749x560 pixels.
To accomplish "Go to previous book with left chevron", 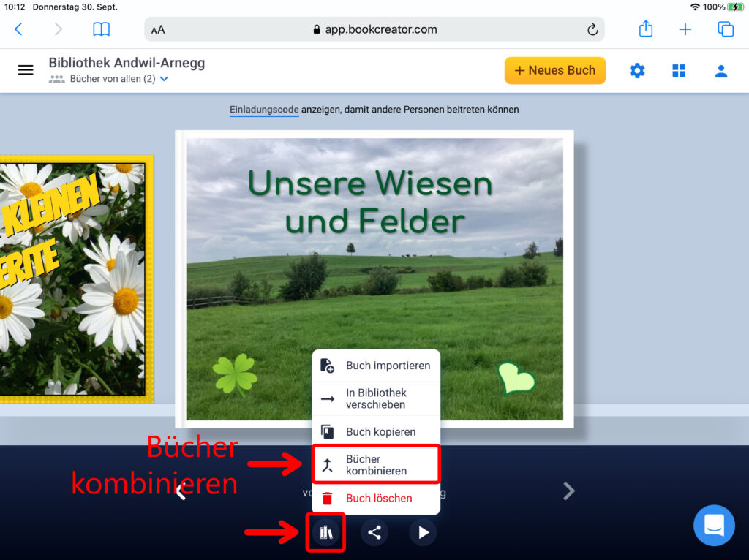I will pos(181,492).
